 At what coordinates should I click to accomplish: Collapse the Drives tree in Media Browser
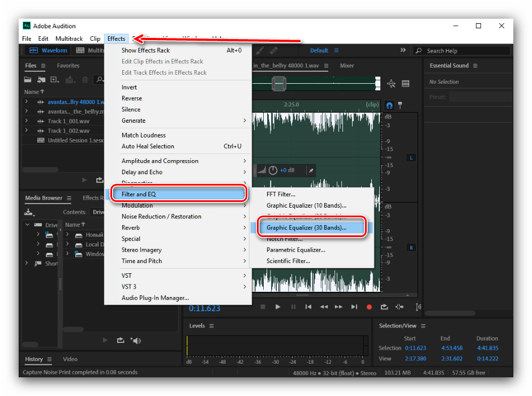coord(27,225)
